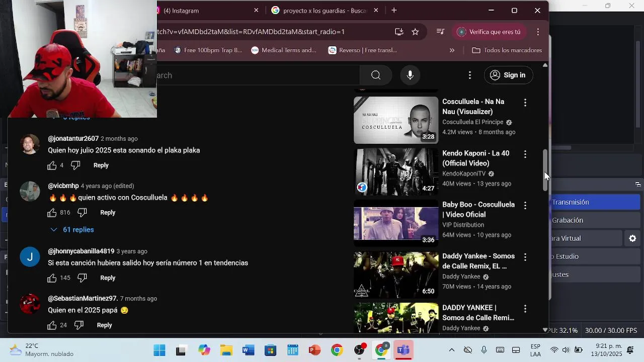
Task: Reply to @jonatantur2607's comment
Action: click(101, 165)
